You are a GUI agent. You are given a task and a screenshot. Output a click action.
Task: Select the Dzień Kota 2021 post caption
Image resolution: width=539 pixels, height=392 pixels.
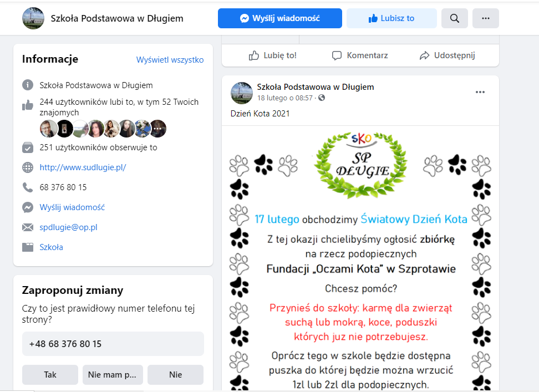click(x=260, y=113)
